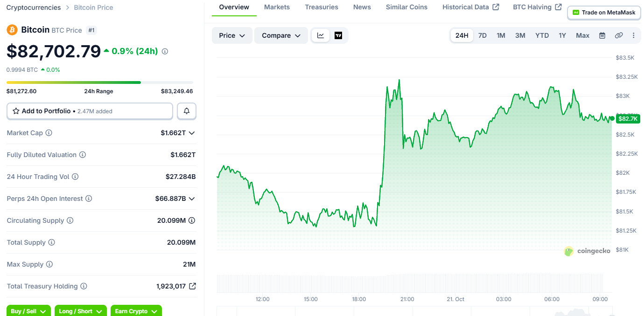The height and width of the screenshot is (316, 644).
Task: Click the $1.662T Market Cap value
Action: (x=173, y=133)
